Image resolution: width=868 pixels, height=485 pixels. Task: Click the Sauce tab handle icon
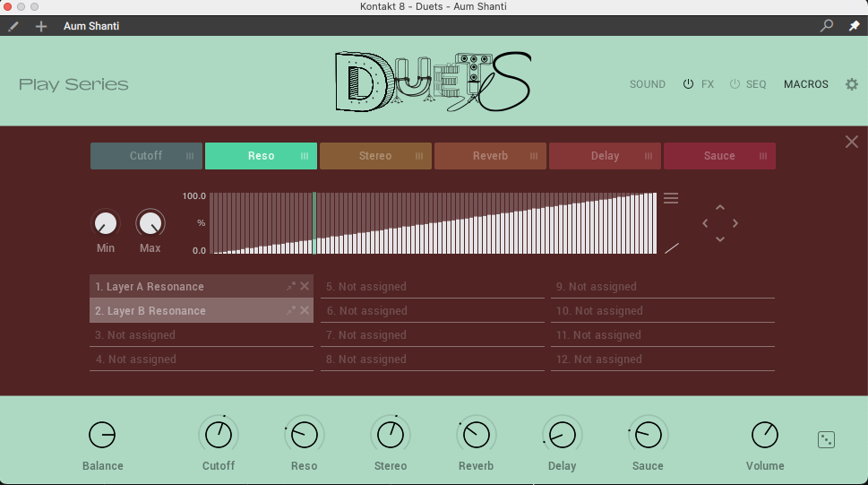763,156
